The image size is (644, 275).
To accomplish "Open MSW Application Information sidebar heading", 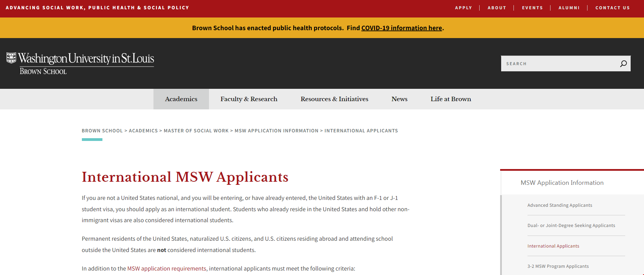I will pos(562,183).
